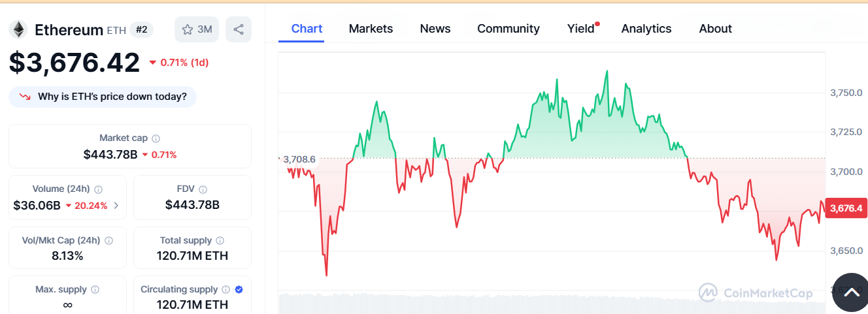Click the Market cap info icon

point(156,138)
